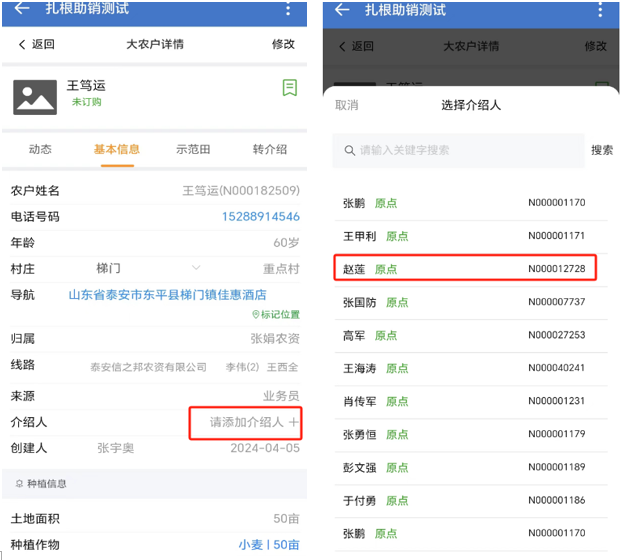Tap 修改 on left detail page
Screen dimensions: 620x560
pos(283,44)
